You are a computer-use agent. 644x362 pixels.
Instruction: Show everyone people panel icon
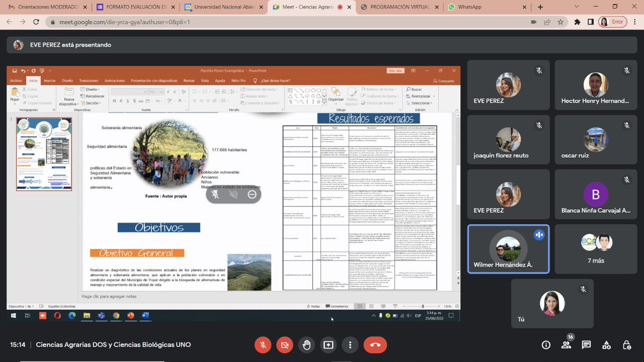tap(566, 345)
